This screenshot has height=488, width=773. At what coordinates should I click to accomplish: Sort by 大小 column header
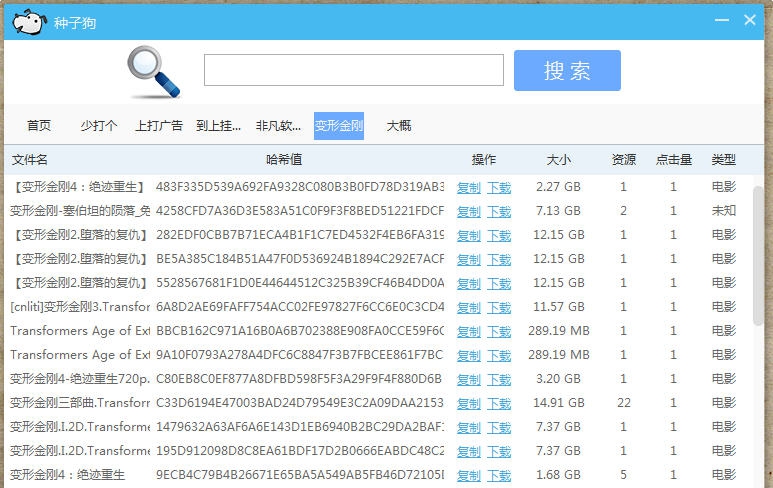559,159
